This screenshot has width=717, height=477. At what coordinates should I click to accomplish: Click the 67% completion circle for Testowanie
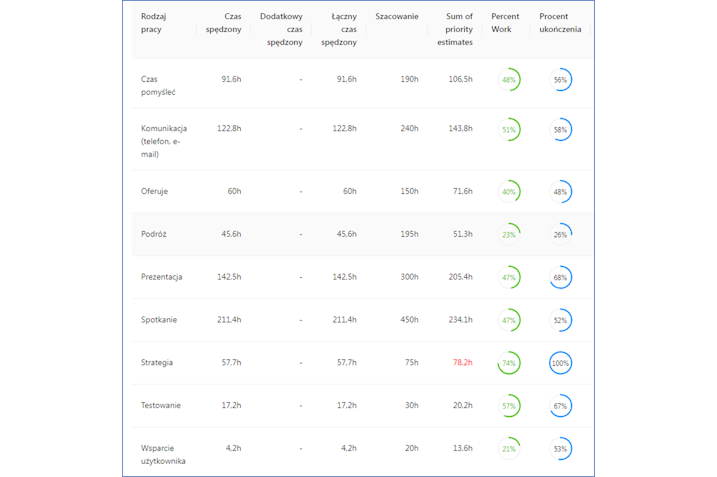click(x=560, y=406)
